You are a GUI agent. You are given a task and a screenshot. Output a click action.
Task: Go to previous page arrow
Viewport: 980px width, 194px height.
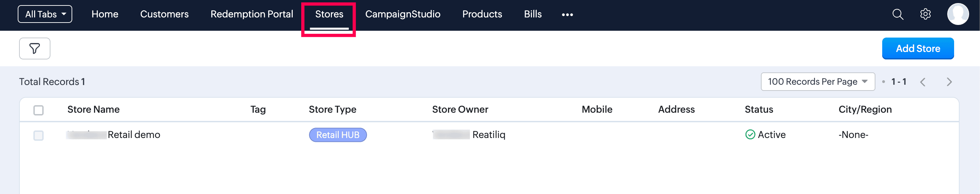click(x=922, y=82)
